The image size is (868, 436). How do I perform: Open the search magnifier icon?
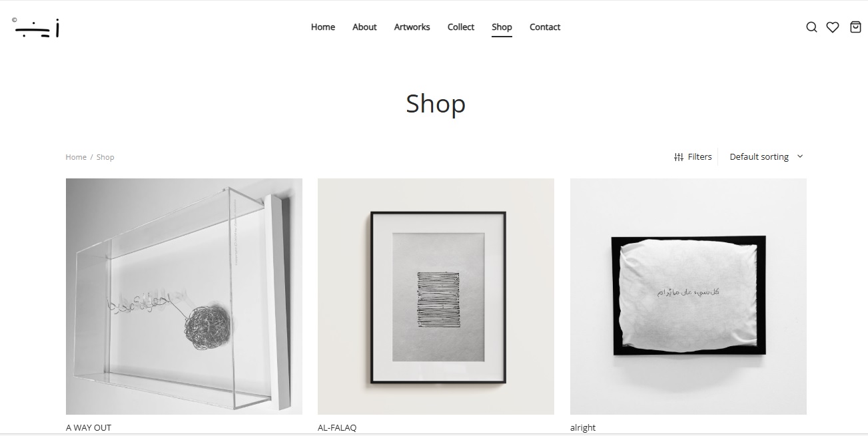coord(811,27)
